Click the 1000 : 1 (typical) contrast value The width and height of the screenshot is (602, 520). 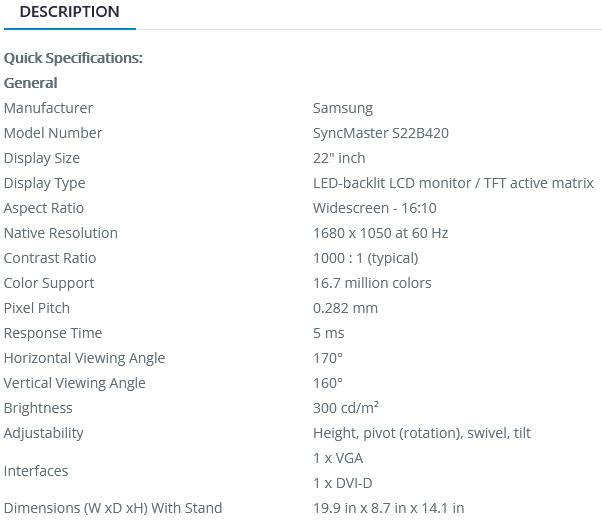(365, 258)
